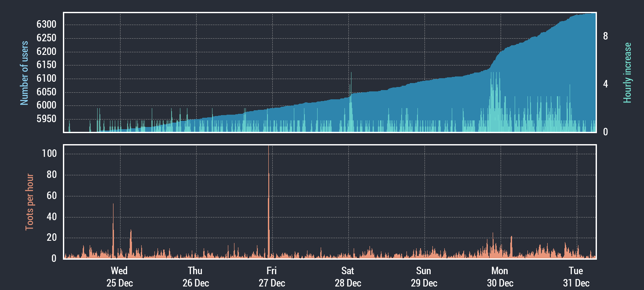The height and width of the screenshot is (290, 644).
Task: Click the 5950 tick on users axis
Action: [46, 119]
